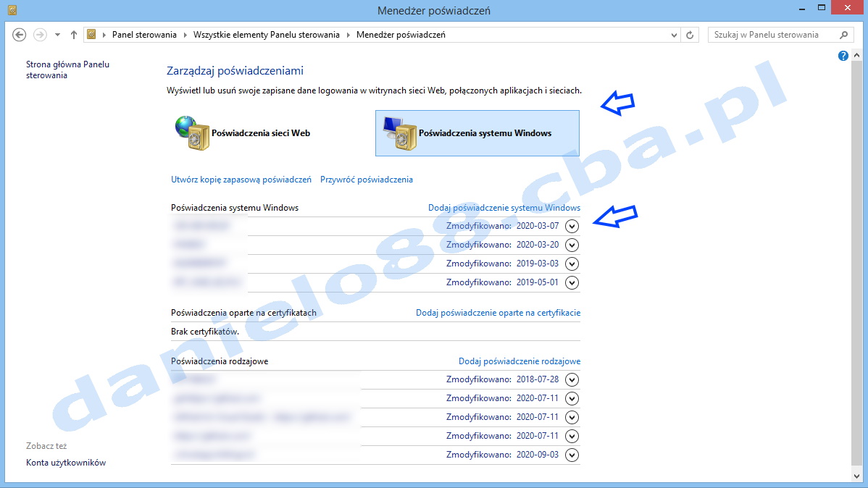Open recent locations dropdown arrow
868x488 pixels.
pyautogui.click(x=57, y=35)
